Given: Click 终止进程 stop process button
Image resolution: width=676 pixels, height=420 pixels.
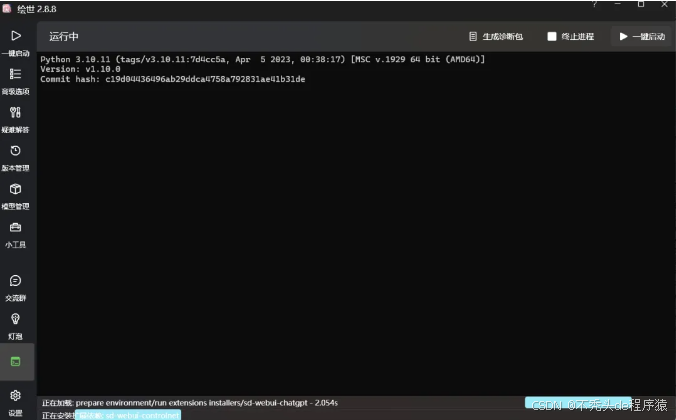Looking at the screenshot, I should click(x=570, y=37).
